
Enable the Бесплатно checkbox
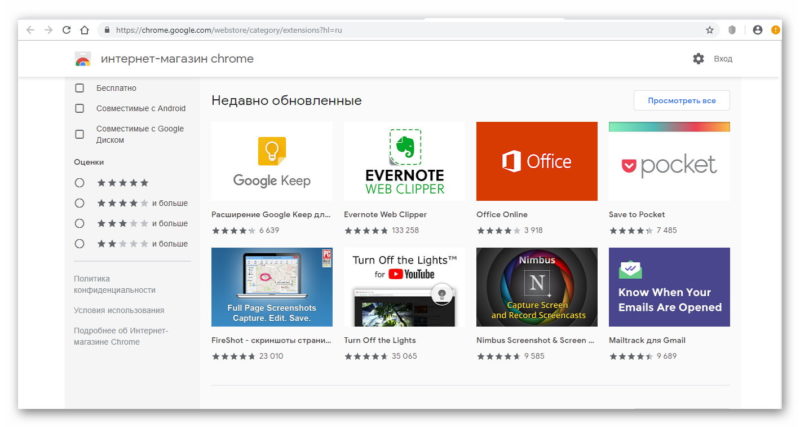click(x=80, y=88)
